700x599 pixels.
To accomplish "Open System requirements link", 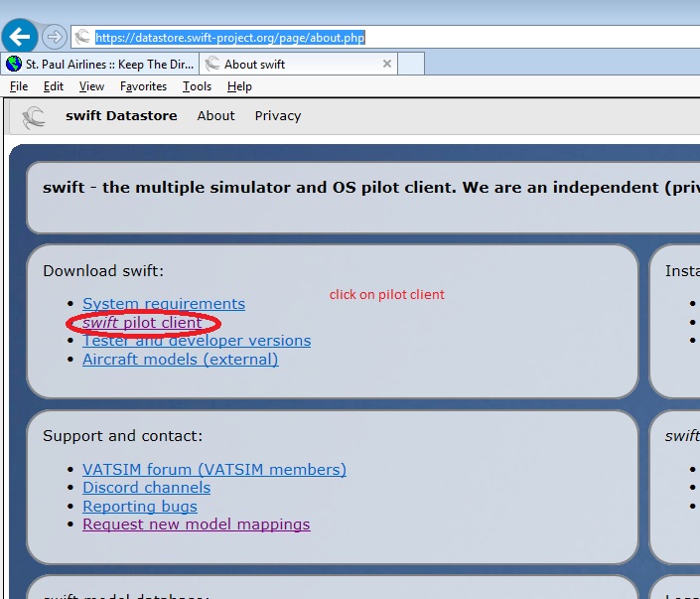I will tap(164, 304).
